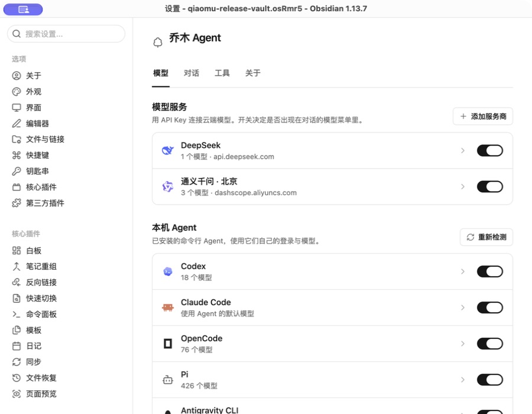
Task: Click the Sync (同步) arrows icon
Action: click(x=17, y=362)
